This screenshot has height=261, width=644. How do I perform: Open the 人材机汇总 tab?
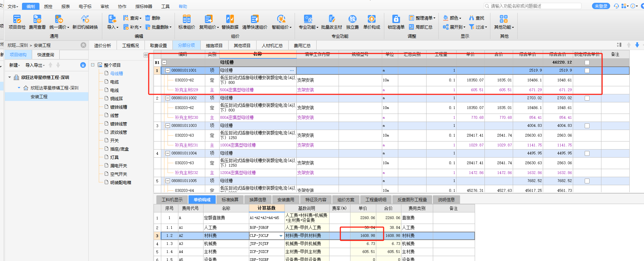(x=272, y=45)
